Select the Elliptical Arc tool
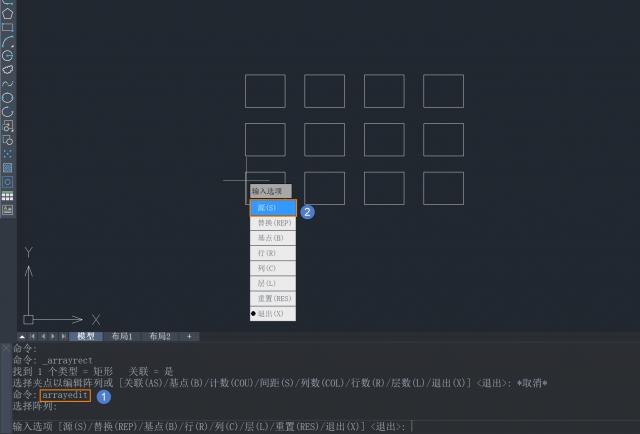The width and height of the screenshot is (640, 434). [x=7, y=111]
